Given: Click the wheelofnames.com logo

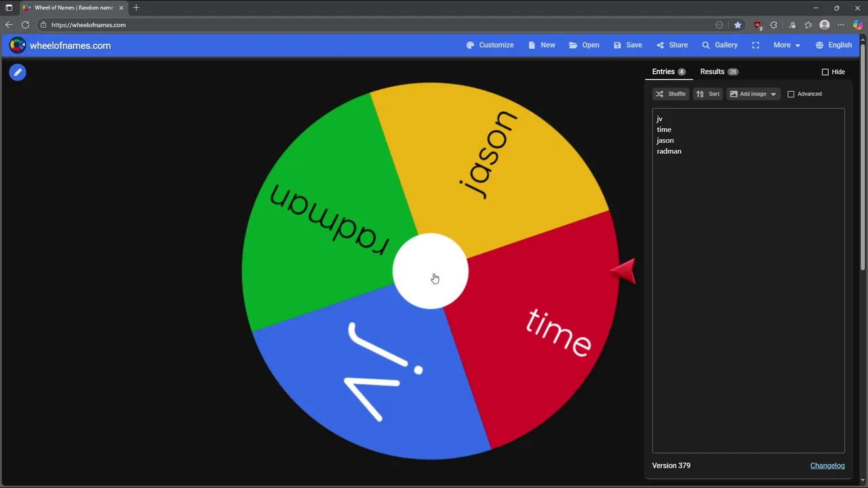Looking at the screenshot, I should click(x=60, y=45).
